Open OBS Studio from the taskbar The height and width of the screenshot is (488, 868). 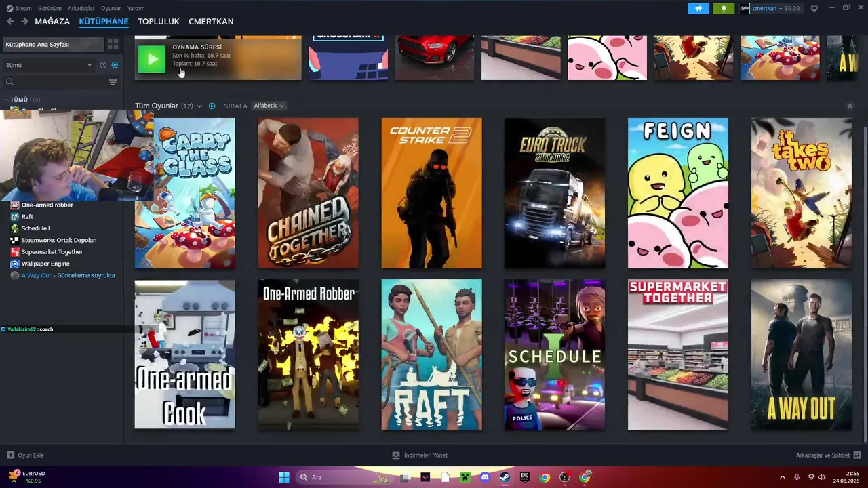[564, 477]
